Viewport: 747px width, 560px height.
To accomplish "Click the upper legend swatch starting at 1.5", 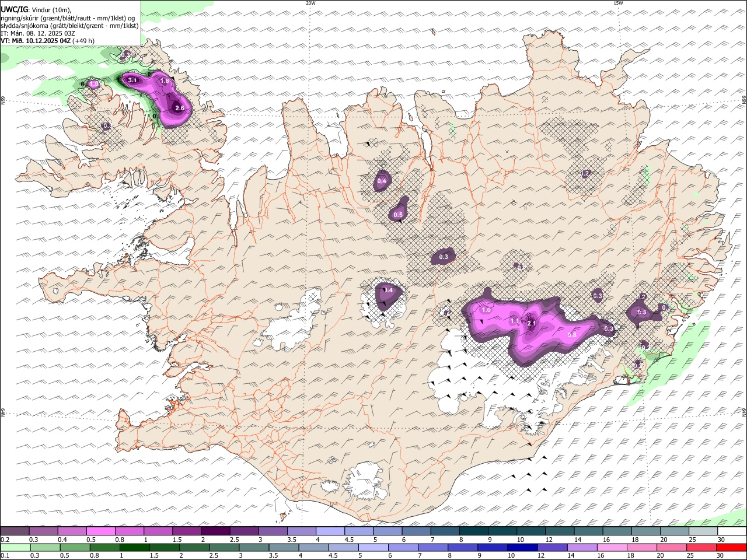I will point(187,531).
